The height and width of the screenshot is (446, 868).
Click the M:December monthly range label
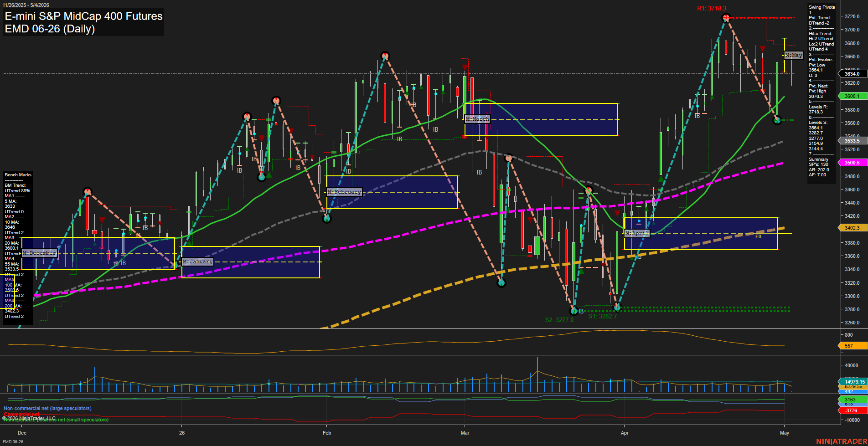click(x=39, y=253)
